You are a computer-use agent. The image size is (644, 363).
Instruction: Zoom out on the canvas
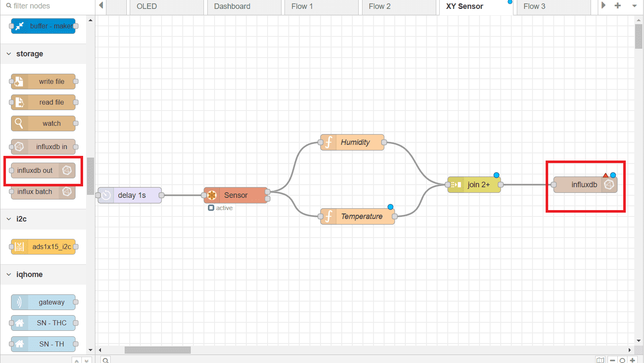tap(611, 359)
